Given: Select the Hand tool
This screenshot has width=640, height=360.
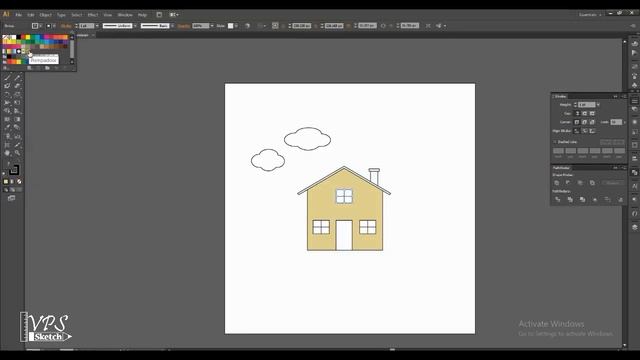Looking at the screenshot, I should tap(7, 153).
